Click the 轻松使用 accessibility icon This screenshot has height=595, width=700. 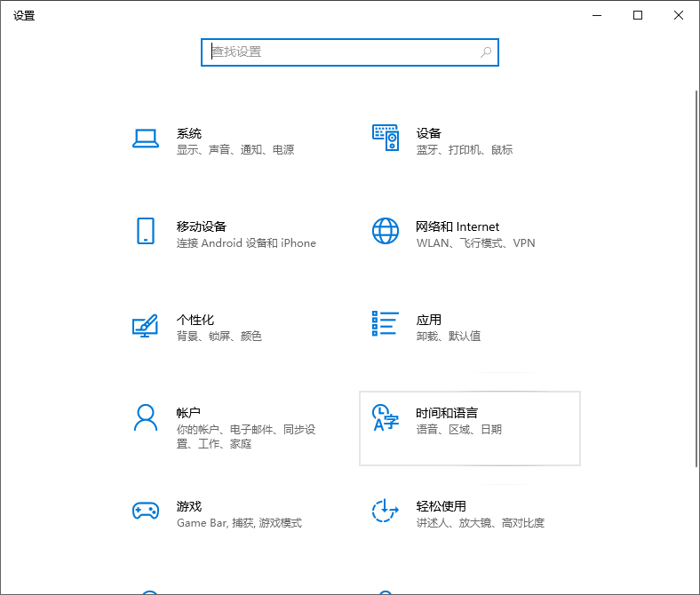(x=386, y=511)
